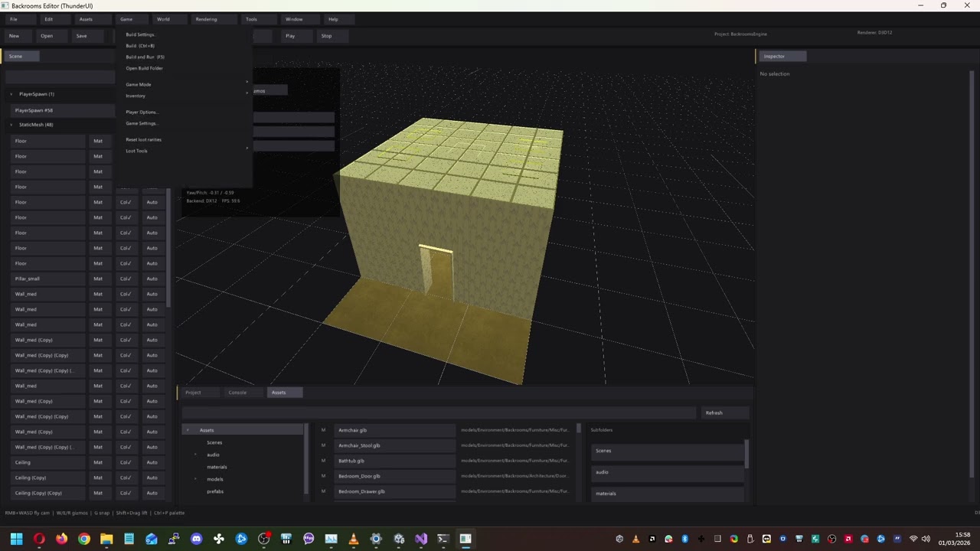Select the prefabs folder in assets tree
Image resolution: width=980 pixels, height=551 pixels.
(x=215, y=491)
